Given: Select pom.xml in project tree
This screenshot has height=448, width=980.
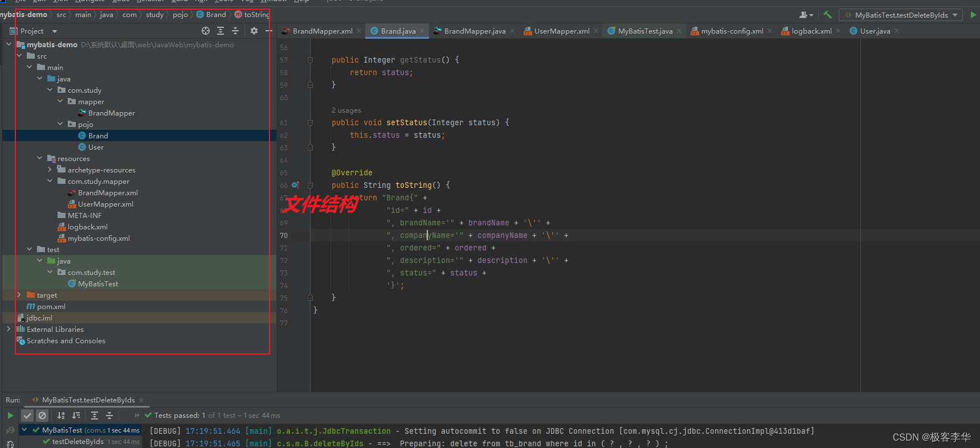Looking at the screenshot, I should click(x=51, y=306).
